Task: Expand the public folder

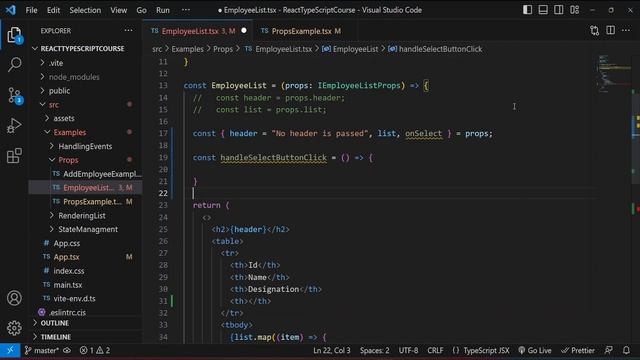Action: 59,91
